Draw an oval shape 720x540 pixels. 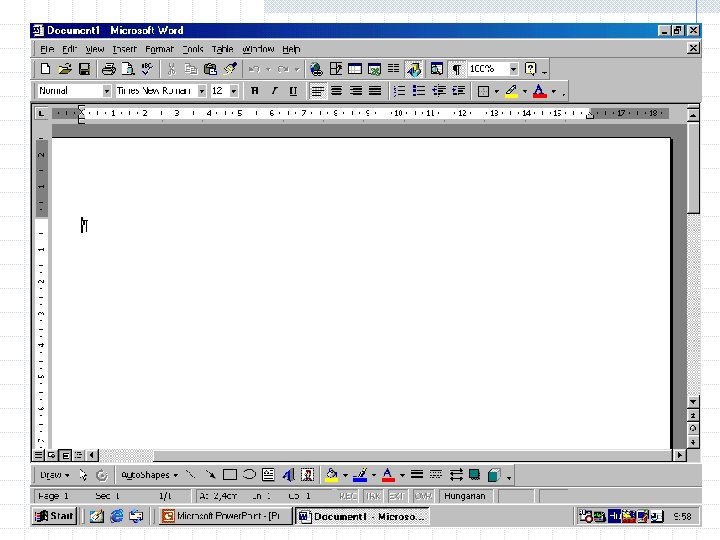tap(249, 475)
